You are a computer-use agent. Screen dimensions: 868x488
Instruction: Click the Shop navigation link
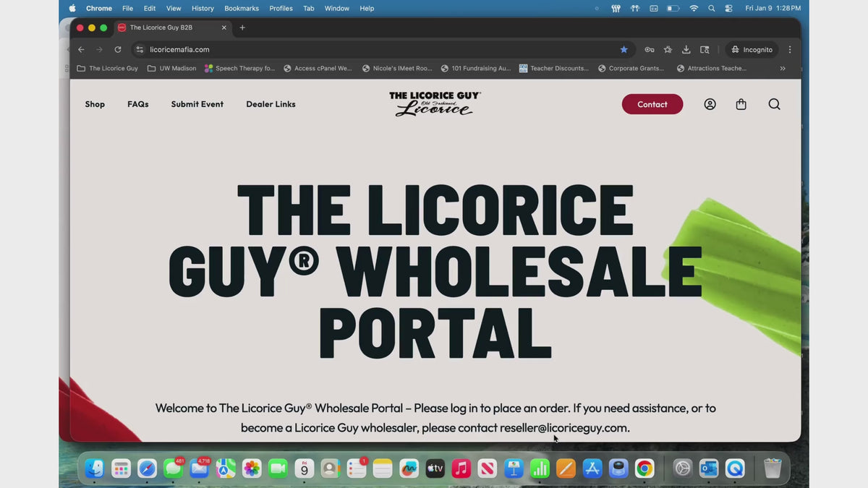(95, 104)
